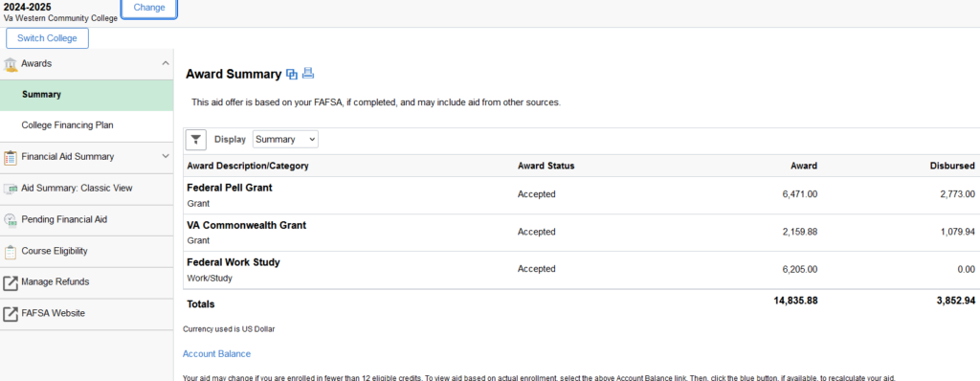Click the 14,835.88 total award
980x381 pixels.
coord(795,301)
